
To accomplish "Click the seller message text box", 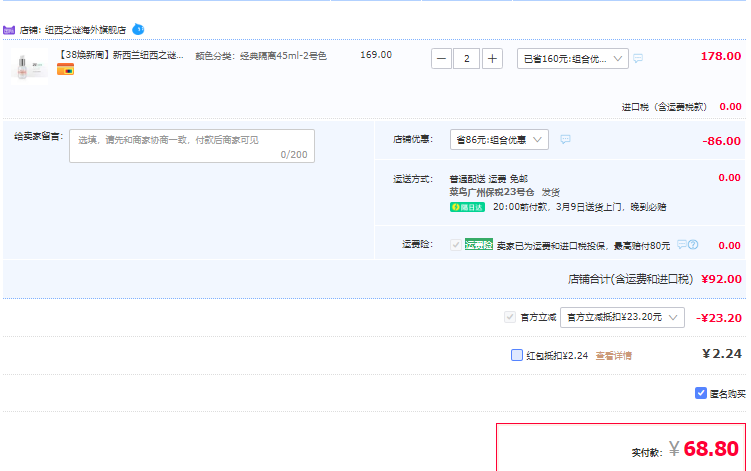I will tap(192, 146).
